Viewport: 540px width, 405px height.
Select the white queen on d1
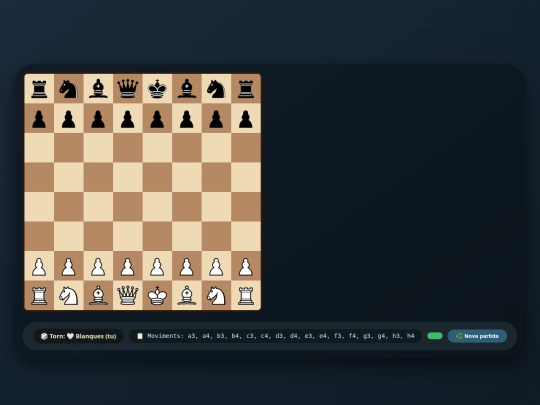click(128, 295)
